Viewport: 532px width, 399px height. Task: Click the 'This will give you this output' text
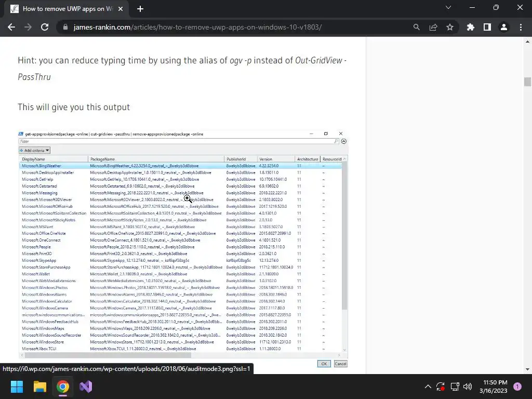(74, 107)
